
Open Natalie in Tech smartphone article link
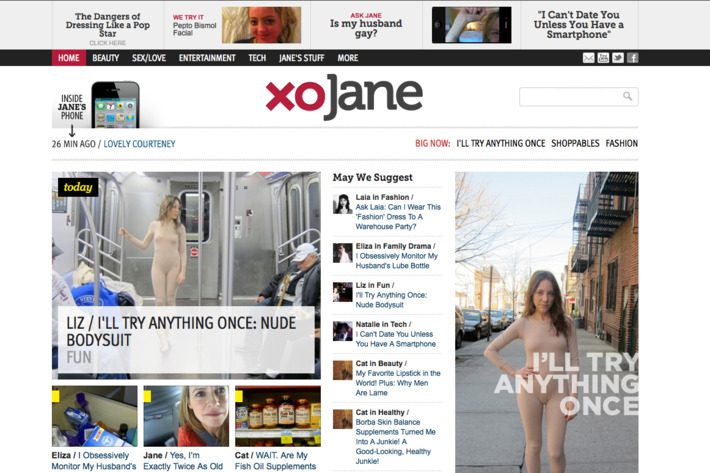[396, 339]
